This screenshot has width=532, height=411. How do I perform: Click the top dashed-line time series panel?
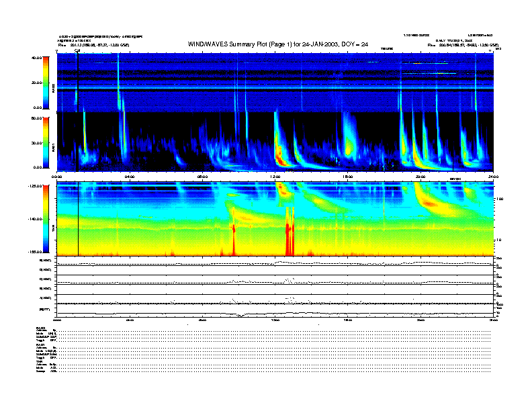(x=275, y=261)
